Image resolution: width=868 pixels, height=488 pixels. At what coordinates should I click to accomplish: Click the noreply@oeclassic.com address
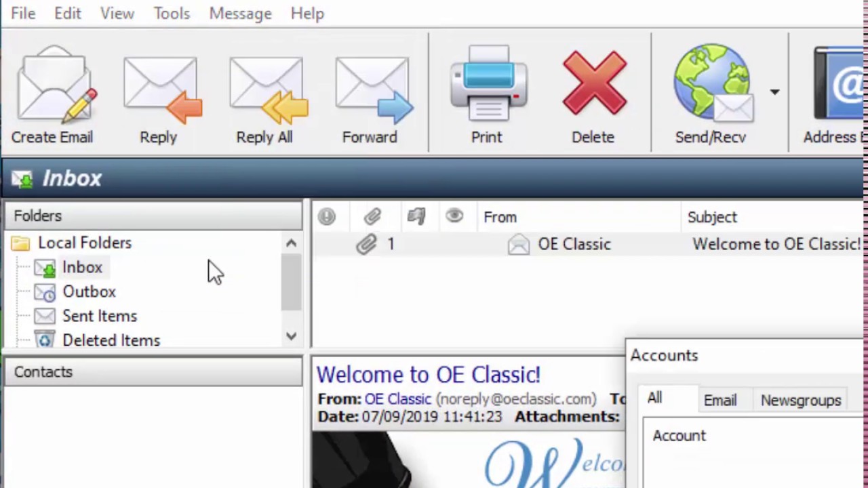[516, 399]
